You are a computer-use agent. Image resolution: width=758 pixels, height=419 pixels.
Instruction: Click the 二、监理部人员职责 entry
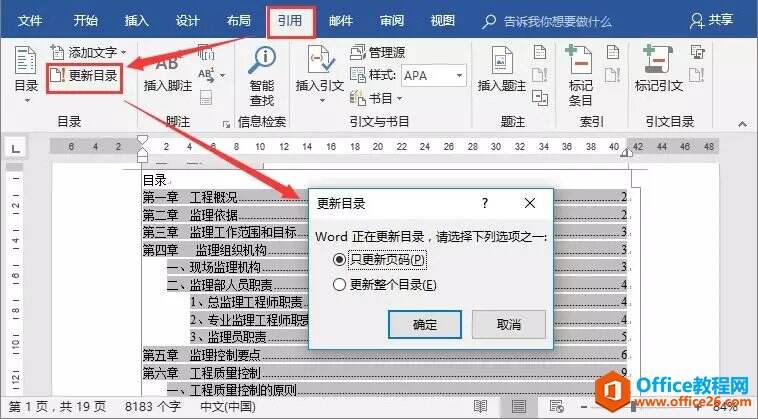(396, 285)
